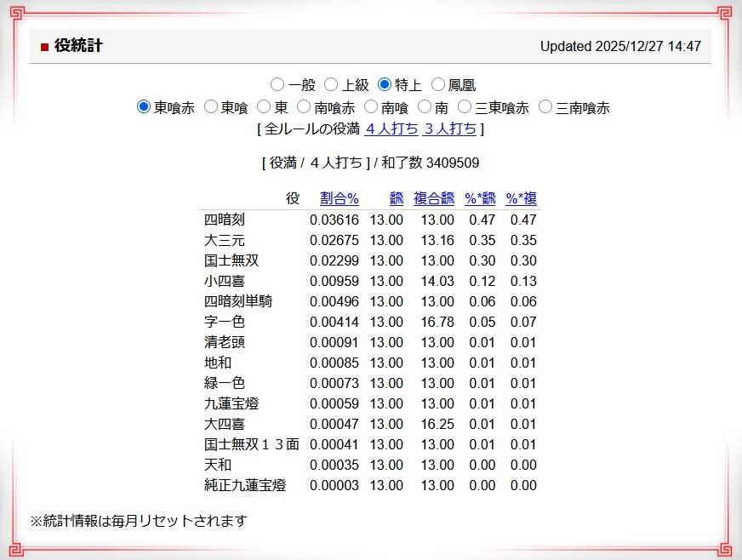Select the 南喰 radio button
This screenshot has height=560, width=742.
pos(371,107)
